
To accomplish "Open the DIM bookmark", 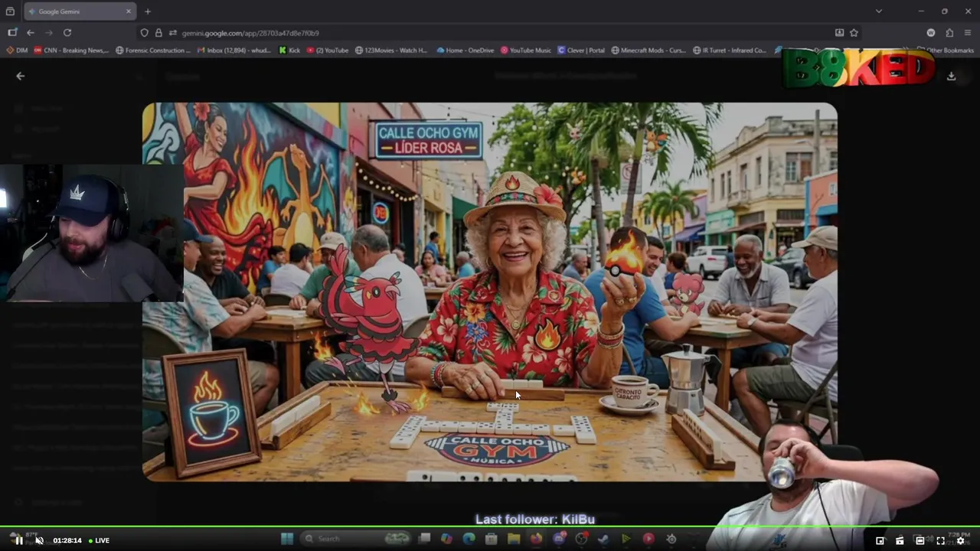I will [16, 51].
